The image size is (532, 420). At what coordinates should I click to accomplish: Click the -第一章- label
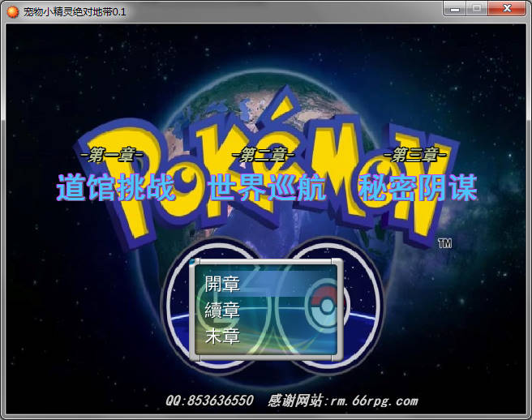pos(112,156)
